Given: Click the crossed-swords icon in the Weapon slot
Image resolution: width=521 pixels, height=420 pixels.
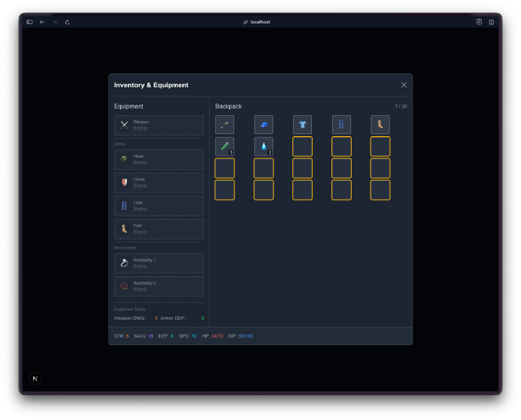Looking at the screenshot, I should (x=124, y=125).
